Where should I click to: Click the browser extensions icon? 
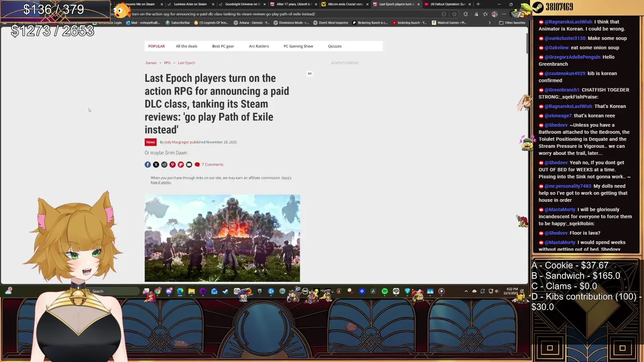465,14
